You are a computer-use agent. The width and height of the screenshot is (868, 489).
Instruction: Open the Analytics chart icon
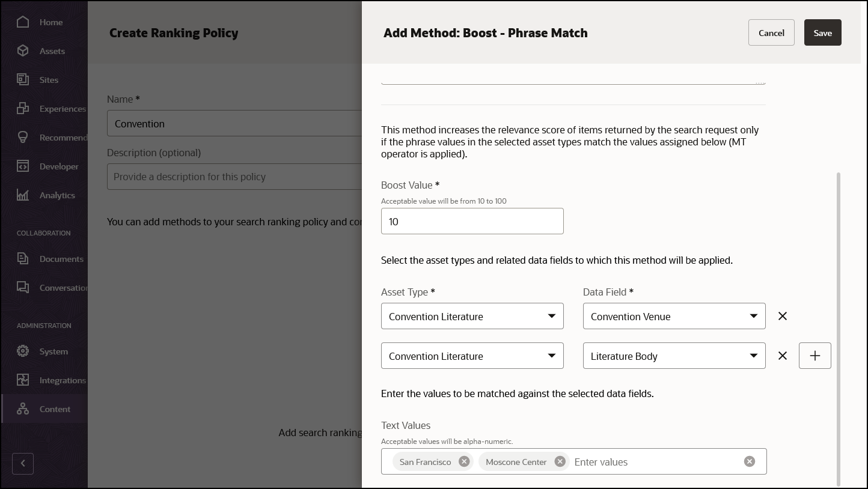coord(23,195)
